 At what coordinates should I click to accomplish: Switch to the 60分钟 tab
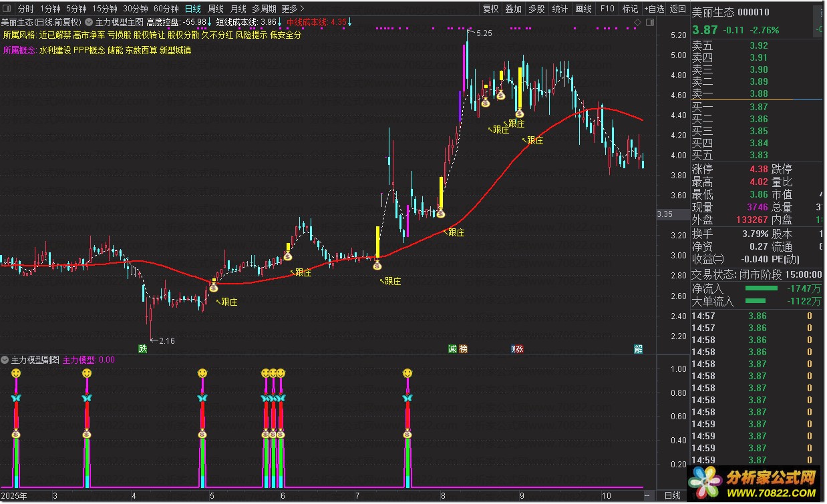coord(166,9)
